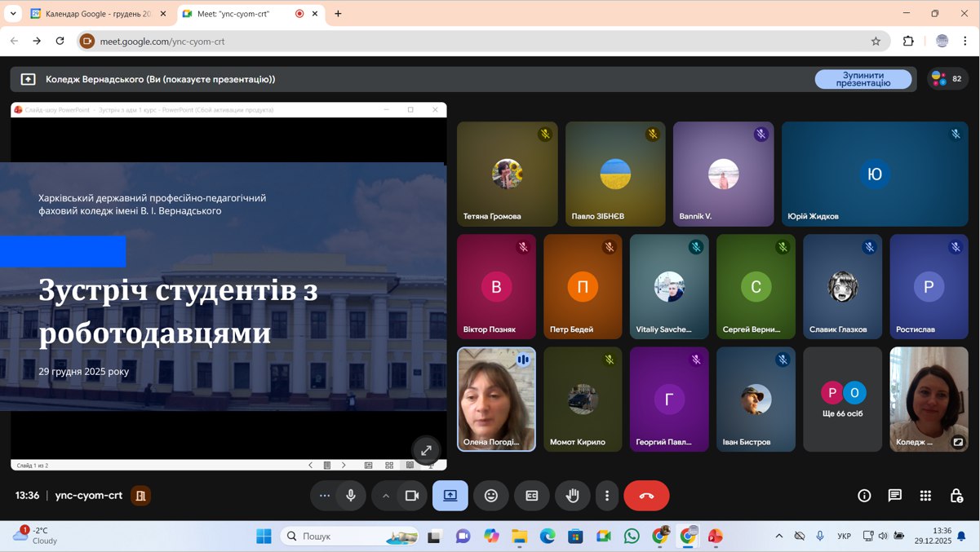Toggle the camera on or off
The image size is (980, 552).
click(x=412, y=496)
